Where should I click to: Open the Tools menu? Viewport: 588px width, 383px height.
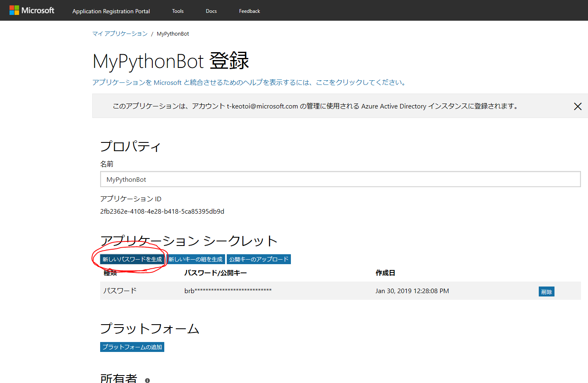pyautogui.click(x=178, y=11)
